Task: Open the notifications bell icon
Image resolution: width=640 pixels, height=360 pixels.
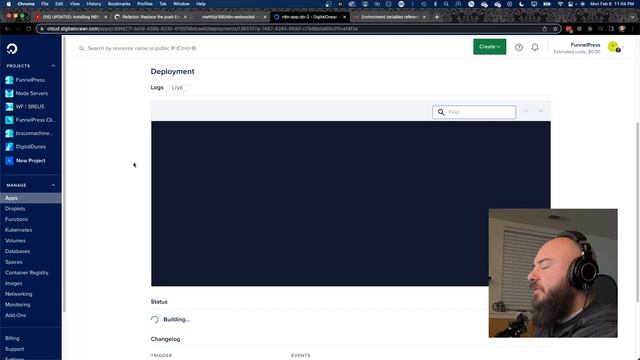Action: [x=535, y=47]
